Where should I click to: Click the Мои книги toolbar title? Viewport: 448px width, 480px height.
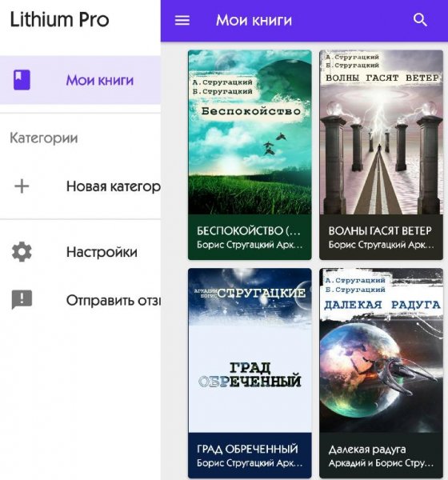tap(254, 21)
